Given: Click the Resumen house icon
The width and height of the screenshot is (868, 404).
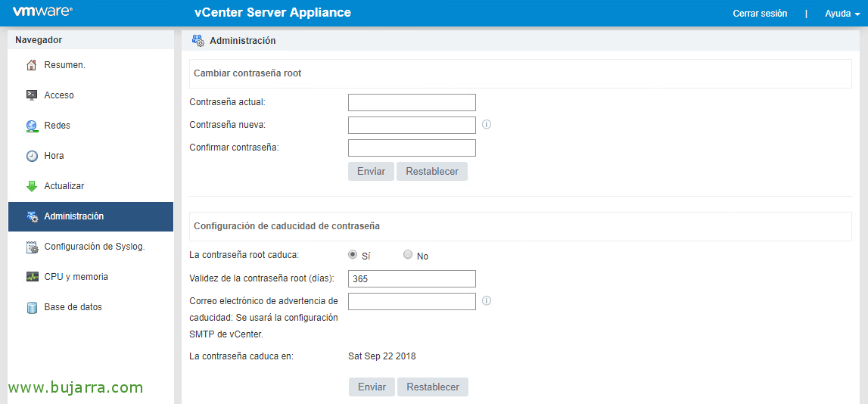Looking at the screenshot, I should [x=32, y=65].
